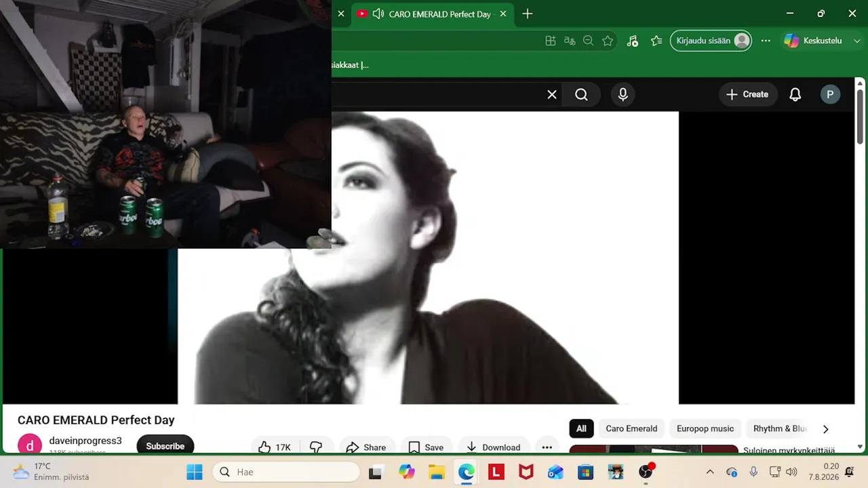Open the favorites list icon
The image size is (868, 488).
click(656, 41)
